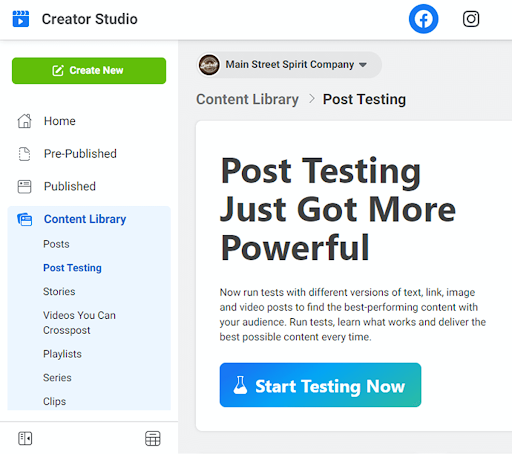Switch to the Instagram platform icon

click(x=471, y=19)
